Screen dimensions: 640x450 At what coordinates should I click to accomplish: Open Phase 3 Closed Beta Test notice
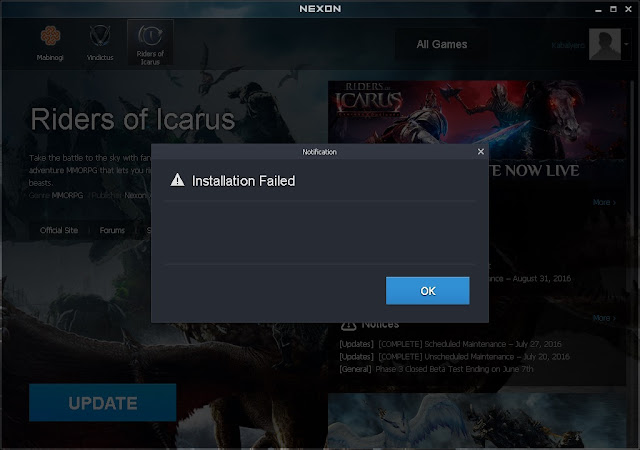click(436, 369)
